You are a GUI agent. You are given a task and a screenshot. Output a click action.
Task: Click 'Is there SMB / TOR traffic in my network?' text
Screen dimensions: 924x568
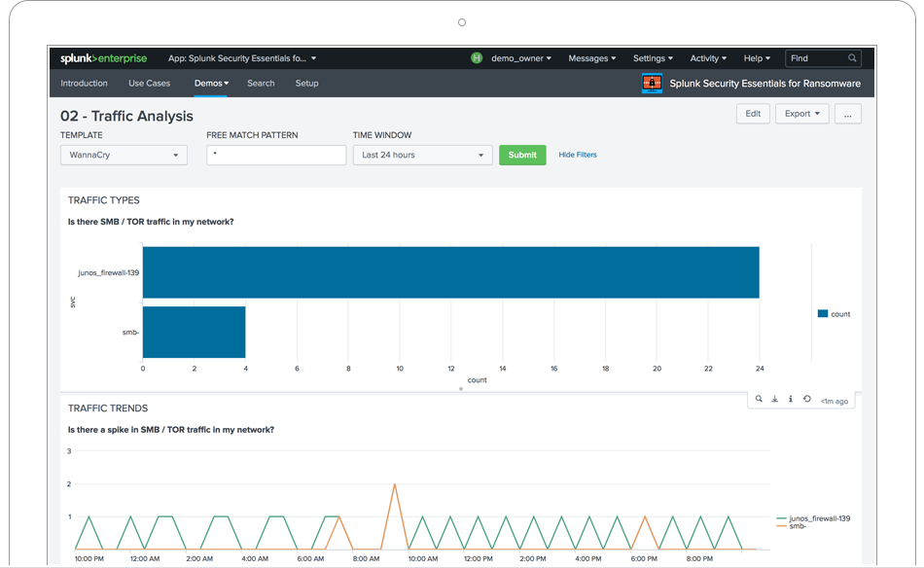[x=151, y=222]
